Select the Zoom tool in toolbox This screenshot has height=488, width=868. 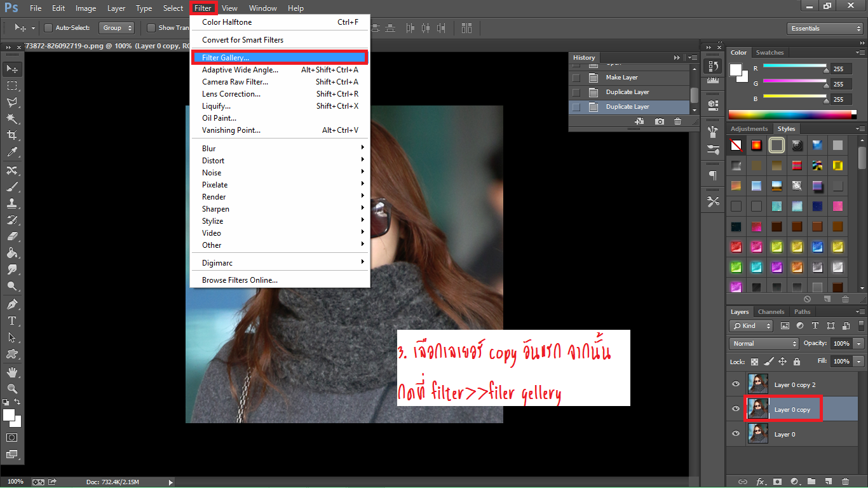click(12, 388)
